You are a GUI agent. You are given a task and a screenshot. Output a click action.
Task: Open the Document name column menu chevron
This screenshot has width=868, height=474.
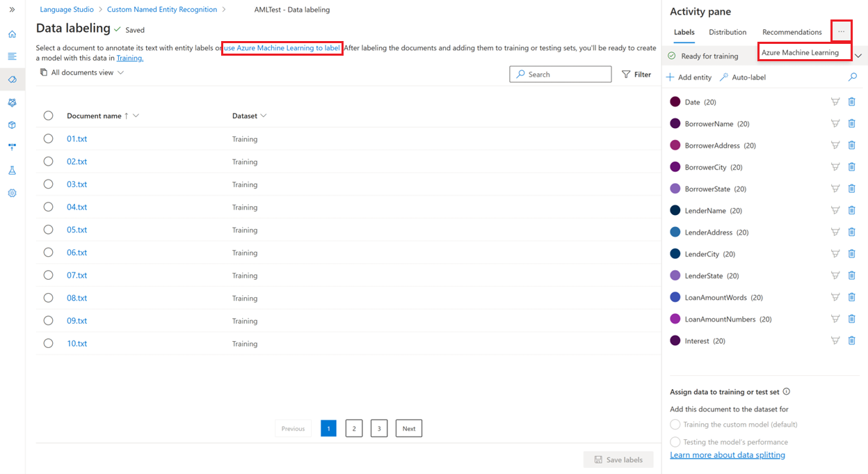136,116
